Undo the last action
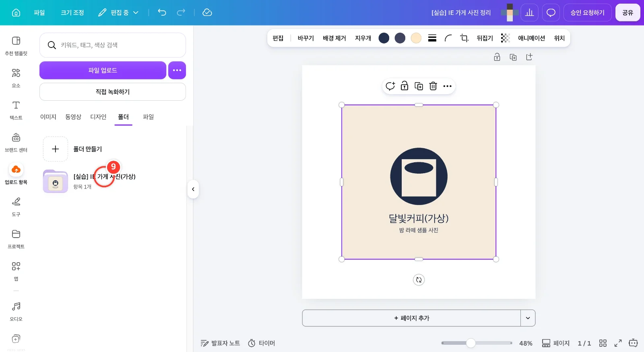 pyautogui.click(x=162, y=12)
